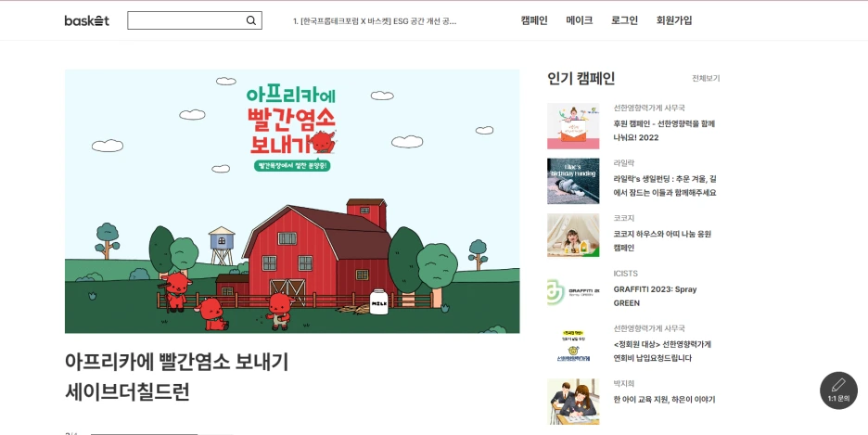This screenshot has height=435, width=868.
Task: Click the red goat campaign banner image
Action: 292,201
